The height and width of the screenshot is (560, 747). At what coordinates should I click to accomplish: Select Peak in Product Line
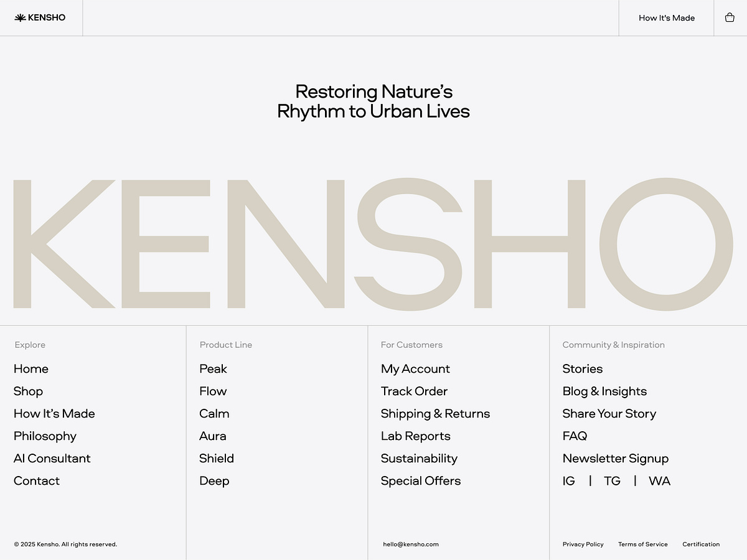213,369
